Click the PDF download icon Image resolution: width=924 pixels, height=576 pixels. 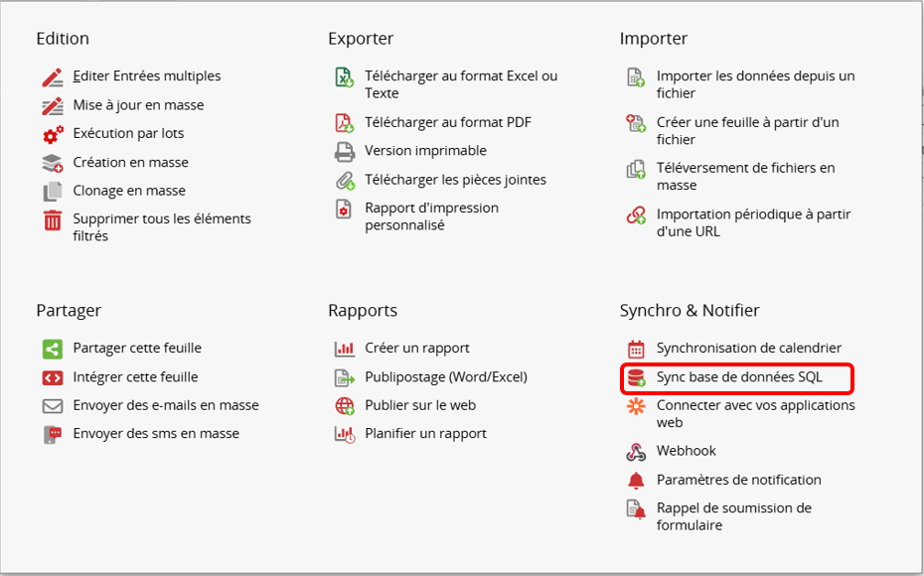tap(345, 123)
